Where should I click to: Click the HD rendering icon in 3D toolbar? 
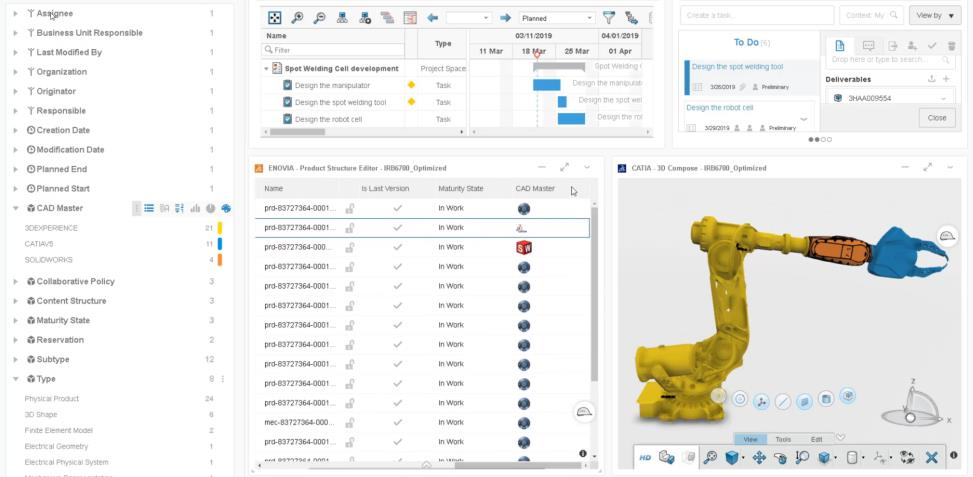(x=645, y=457)
